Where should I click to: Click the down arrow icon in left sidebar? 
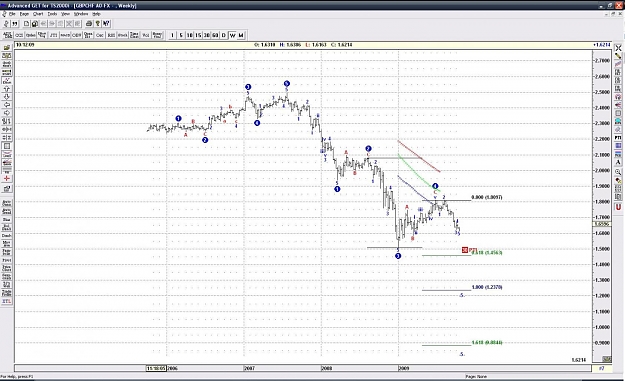coord(7,97)
